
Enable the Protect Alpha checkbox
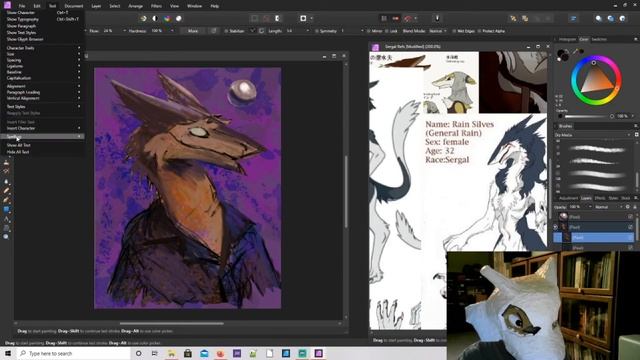[x=479, y=31]
